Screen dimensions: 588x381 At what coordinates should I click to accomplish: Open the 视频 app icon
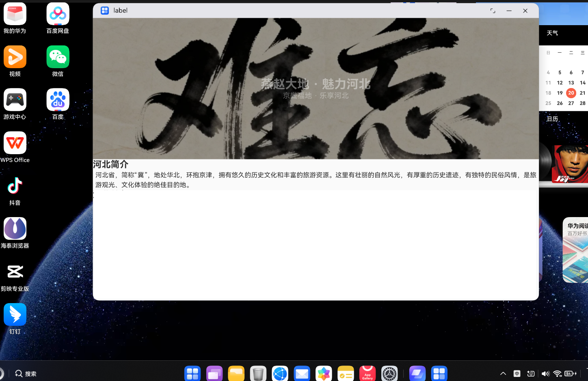[x=15, y=57]
